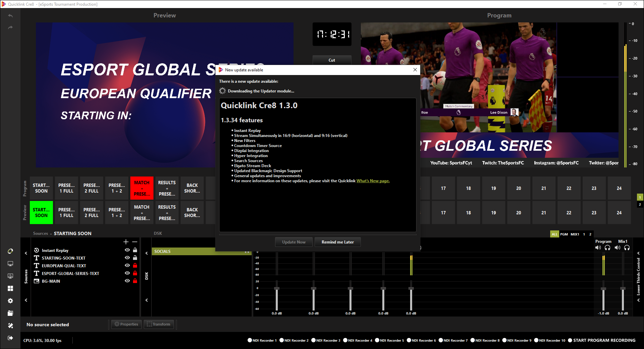Click the Remind me Later button
Viewport: 644px width, 349px height.
click(337, 242)
